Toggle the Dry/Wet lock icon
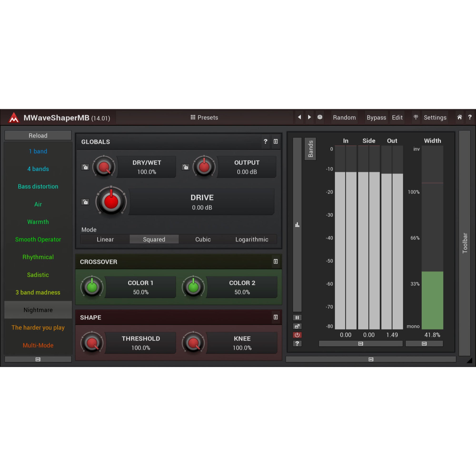476x476 pixels. [85, 167]
